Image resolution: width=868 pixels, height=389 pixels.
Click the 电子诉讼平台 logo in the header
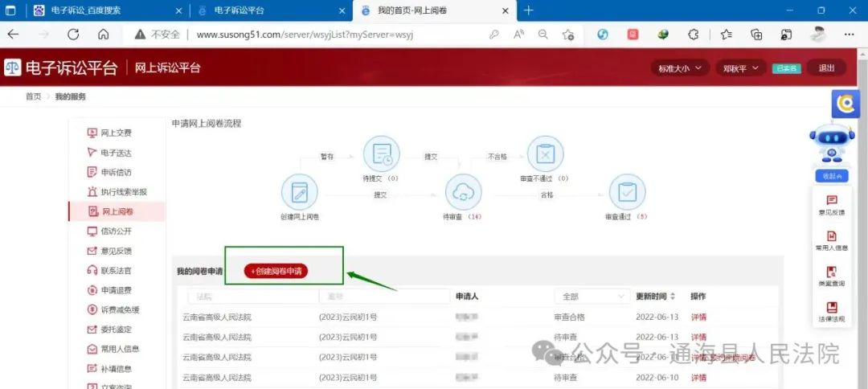coord(61,68)
